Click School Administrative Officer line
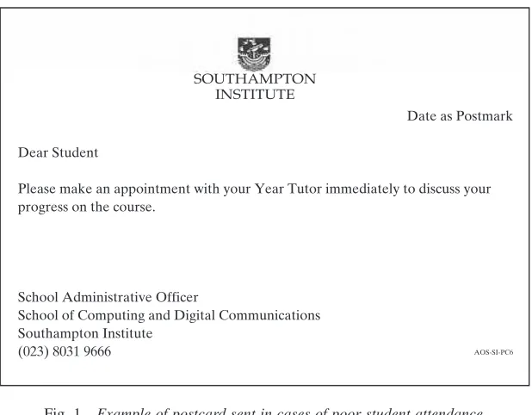 click(108, 297)
